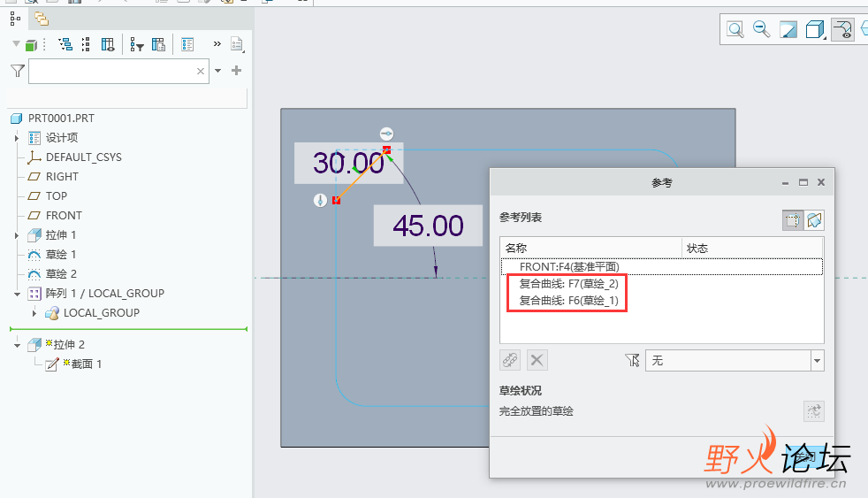Switch to the Model Tree tab icon
Image resolution: width=868 pixels, height=498 pixels.
click(16, 19)
